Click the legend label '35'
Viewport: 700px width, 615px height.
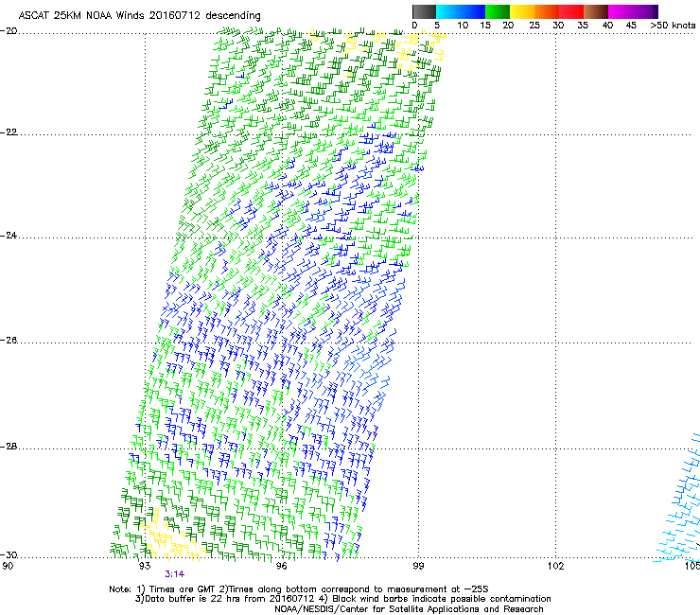point(582,26)
